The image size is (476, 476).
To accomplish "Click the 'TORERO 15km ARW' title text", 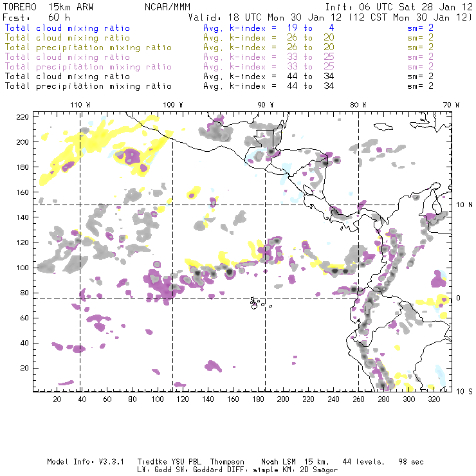I will pyautogui.click(x=48, y=7).
